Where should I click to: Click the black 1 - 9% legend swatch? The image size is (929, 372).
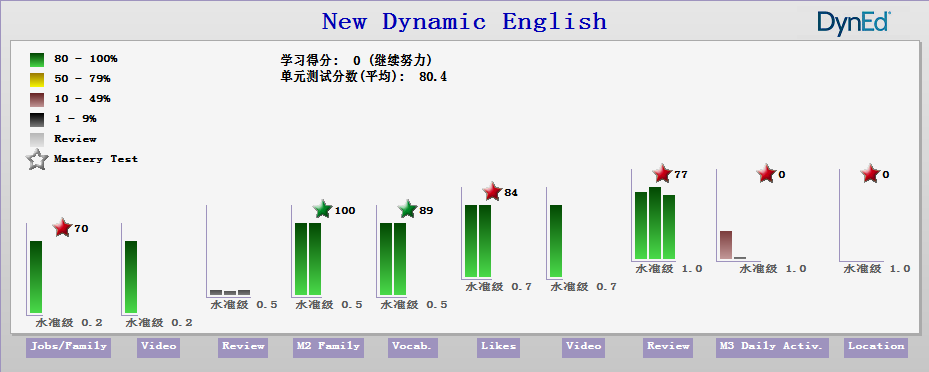click(x=37, y=120)
